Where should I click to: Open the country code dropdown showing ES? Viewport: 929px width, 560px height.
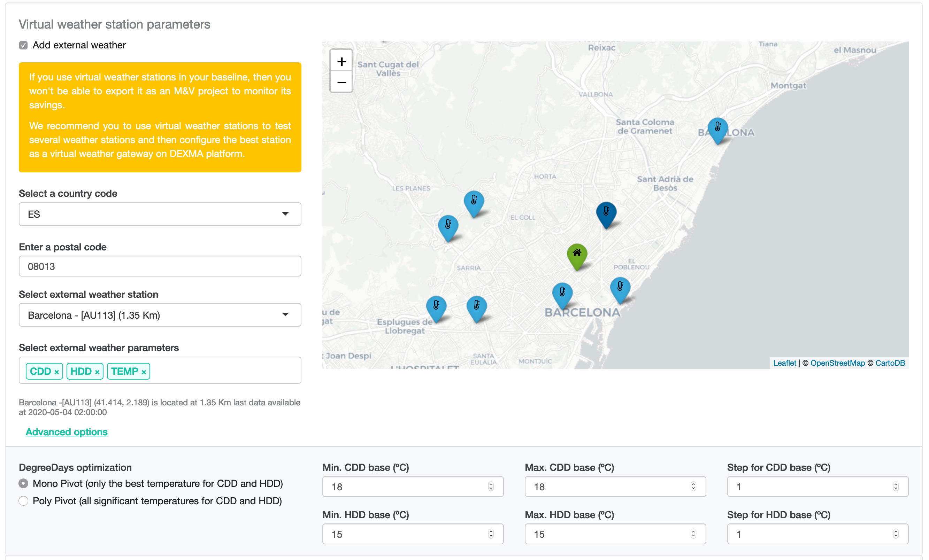pos(160,214)
